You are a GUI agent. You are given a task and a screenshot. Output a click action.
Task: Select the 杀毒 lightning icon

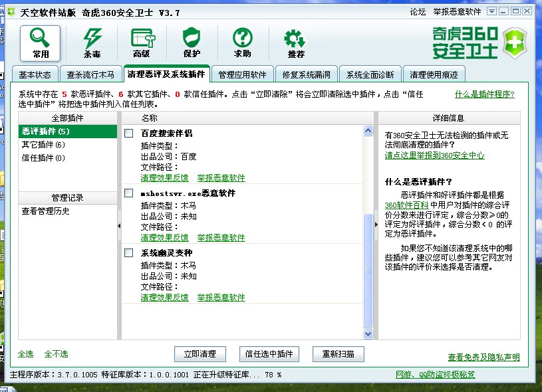[x=92, y=43]
